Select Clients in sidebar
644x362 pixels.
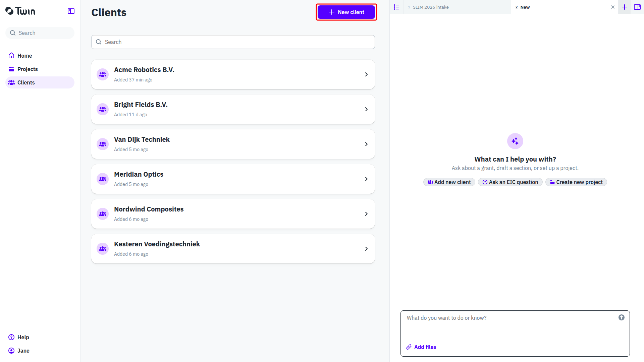point(40,82)
